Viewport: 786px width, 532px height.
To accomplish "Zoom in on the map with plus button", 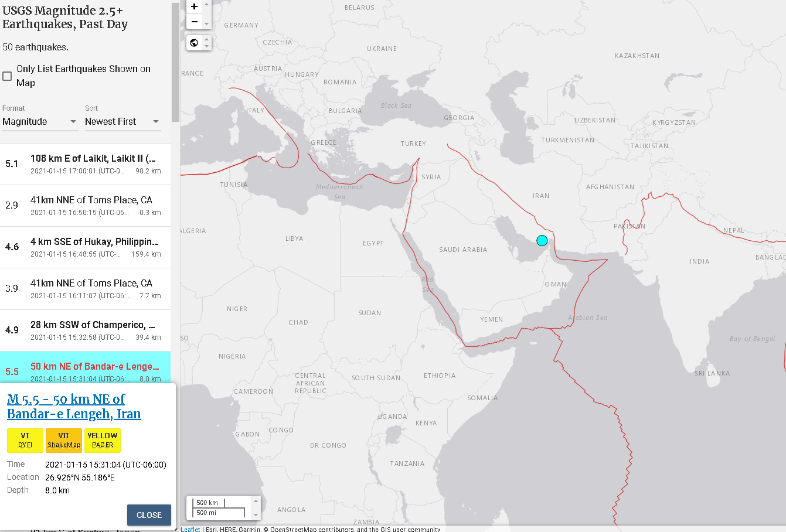I will [x=195, y=7].
